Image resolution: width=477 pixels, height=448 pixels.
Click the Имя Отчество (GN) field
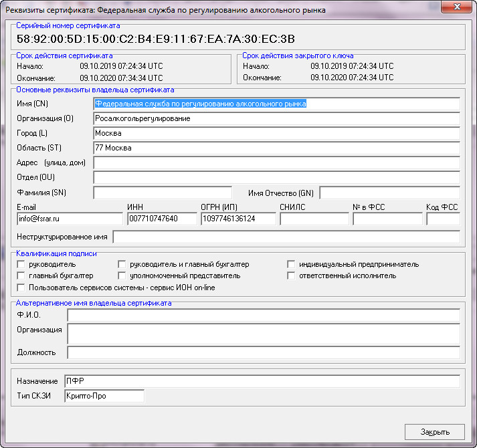click(x=389, y=193)
